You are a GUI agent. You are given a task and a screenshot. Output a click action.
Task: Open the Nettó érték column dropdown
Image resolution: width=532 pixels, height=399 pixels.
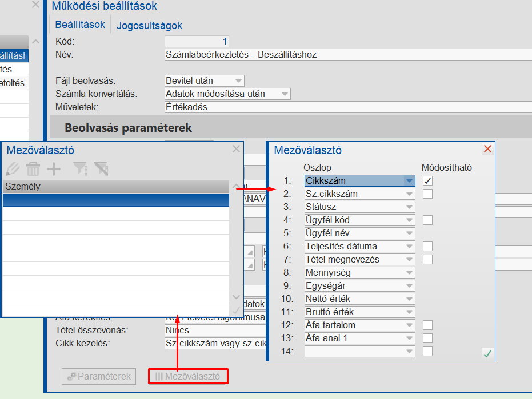(409, 299)
